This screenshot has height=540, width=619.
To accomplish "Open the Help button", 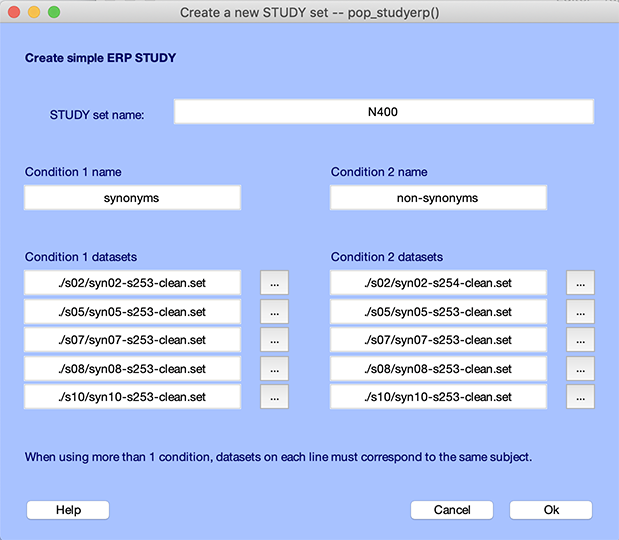I will pos(68,510).
